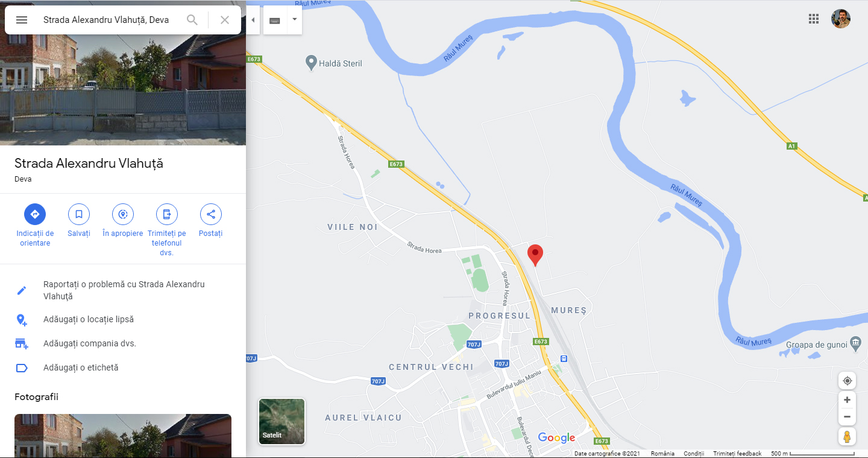Show your location on map
Viewport: 868px width, 458px height.
848,381
